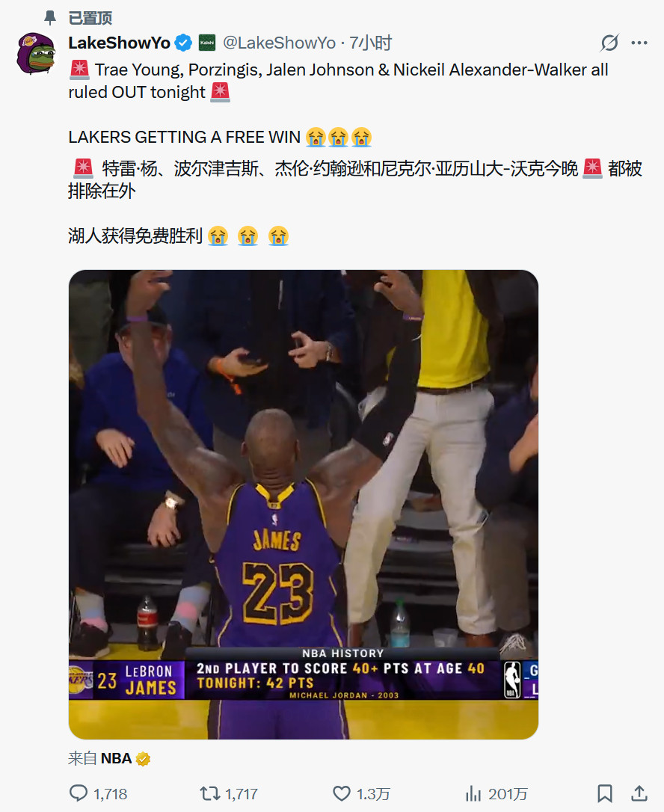Click the 7小时 timestamp

point(370,43)
